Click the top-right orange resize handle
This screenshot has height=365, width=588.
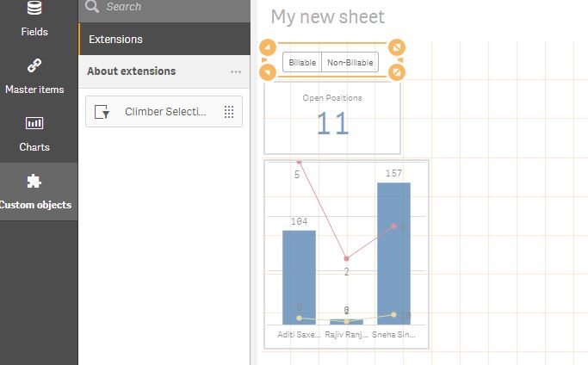tap(397, 47)
